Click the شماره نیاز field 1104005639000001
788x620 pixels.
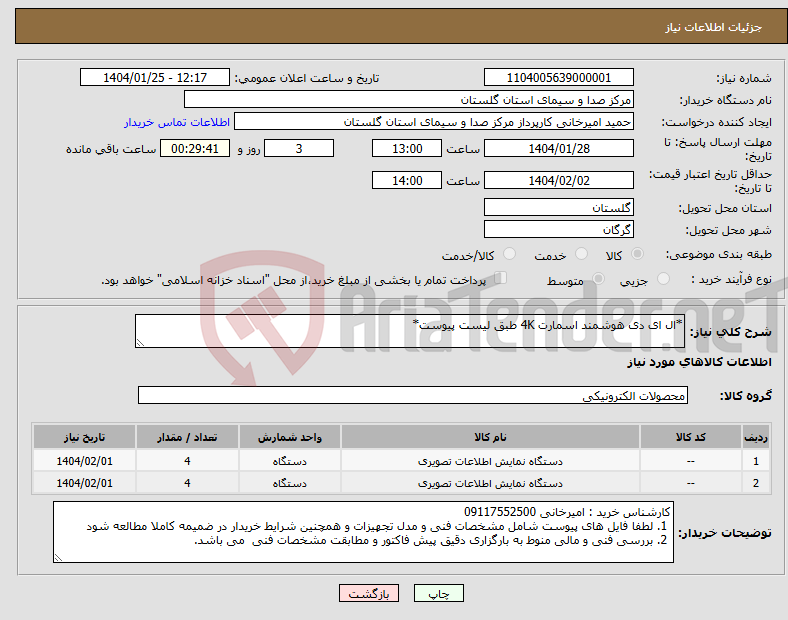tap(558, 77)
